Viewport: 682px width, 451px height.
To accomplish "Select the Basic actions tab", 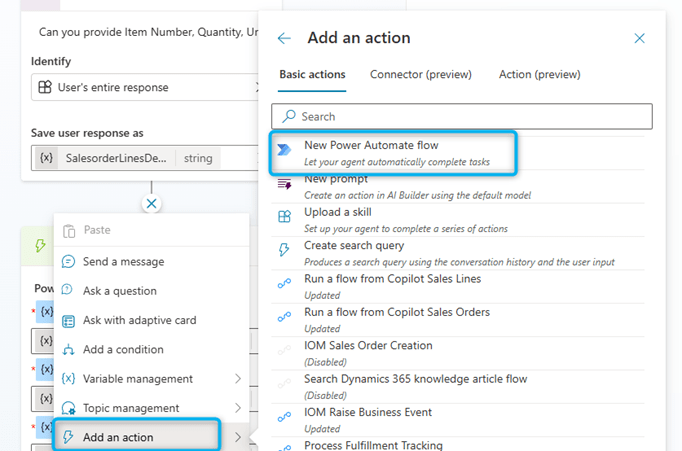I will click(x=312, y=74).
